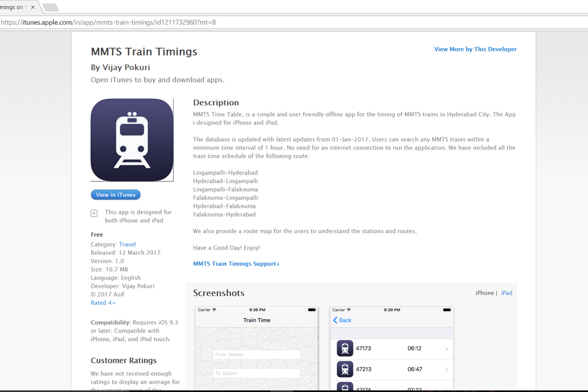Click the Language: English text
This screenshot has height=392, width=588.
pyautogui.click(x=115, y=278)
